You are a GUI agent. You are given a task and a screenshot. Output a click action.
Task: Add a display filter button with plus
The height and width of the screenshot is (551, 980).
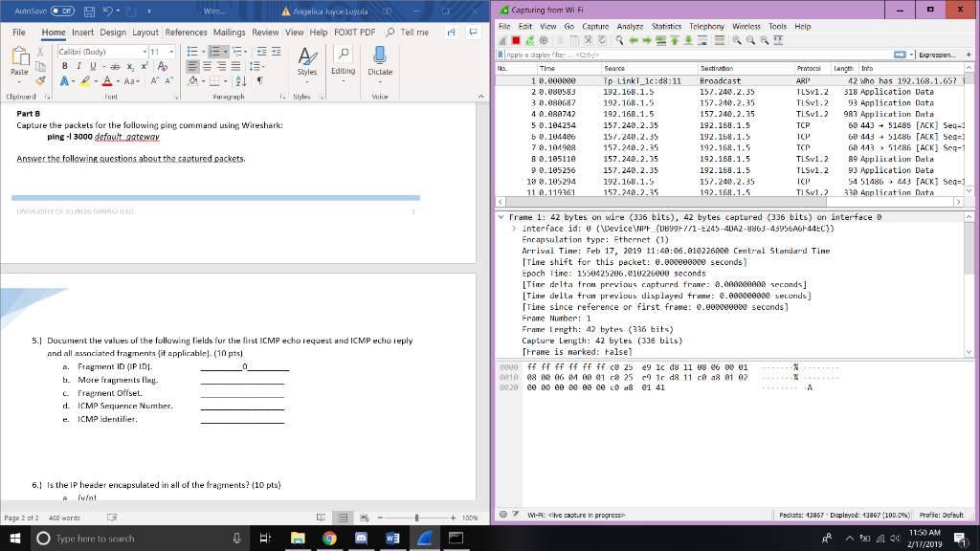[x=969, y=55]
